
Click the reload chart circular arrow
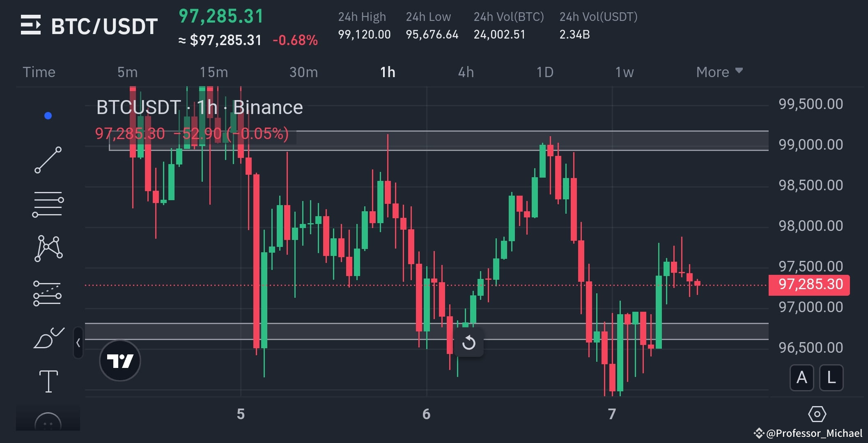[x=469, y=343]
